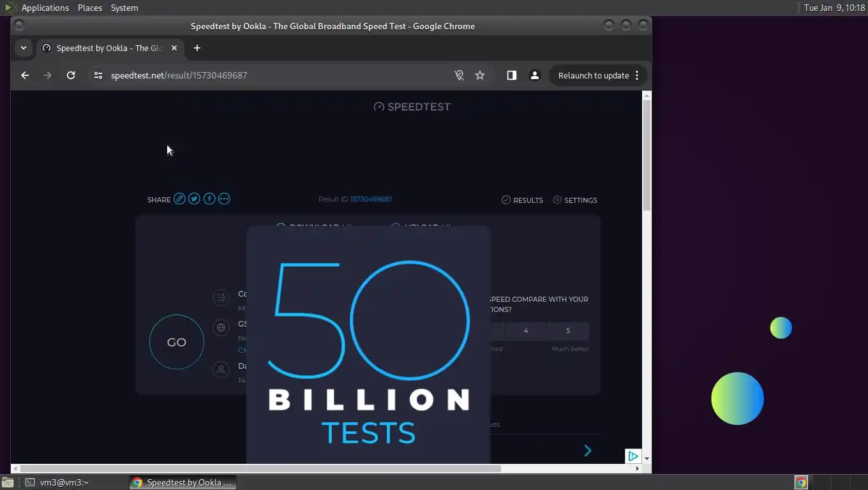Open Chrome three-dot menu

pos(637,75)
